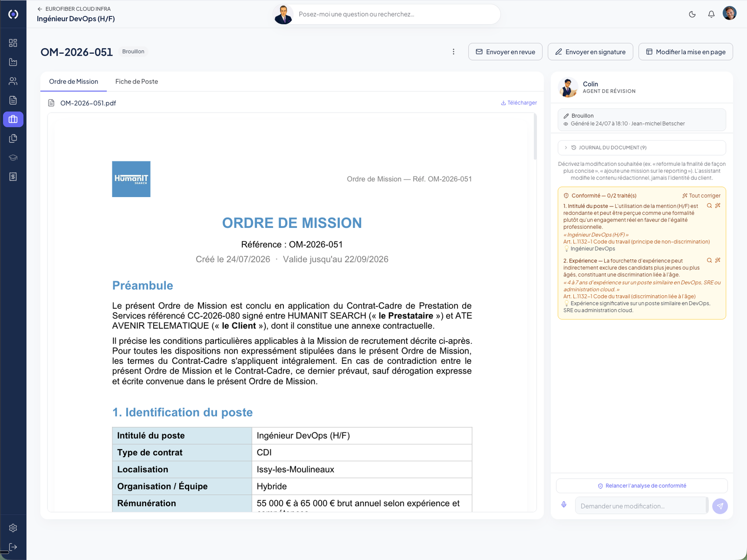Click the HumanIT Search logo in document
Screen dimensions: 747x560
pyautogui.click(x=131, y=179)
